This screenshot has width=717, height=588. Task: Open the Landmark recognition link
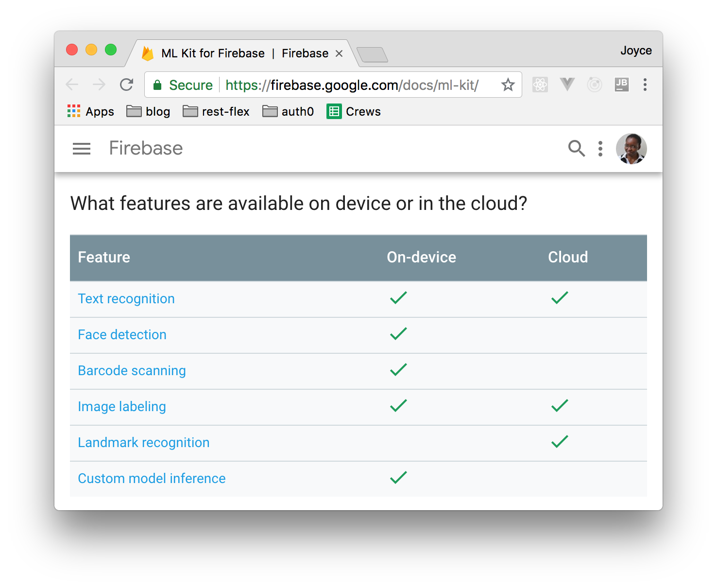144,442
